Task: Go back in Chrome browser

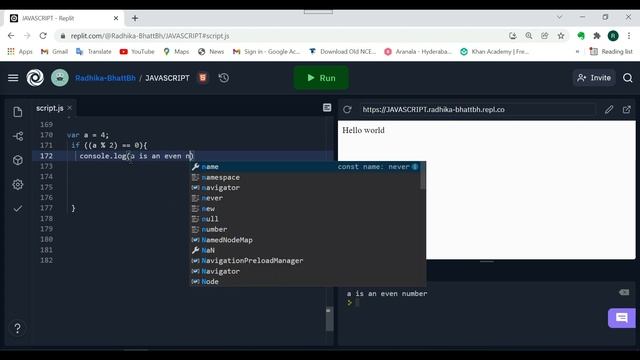Action: point(11,36)
